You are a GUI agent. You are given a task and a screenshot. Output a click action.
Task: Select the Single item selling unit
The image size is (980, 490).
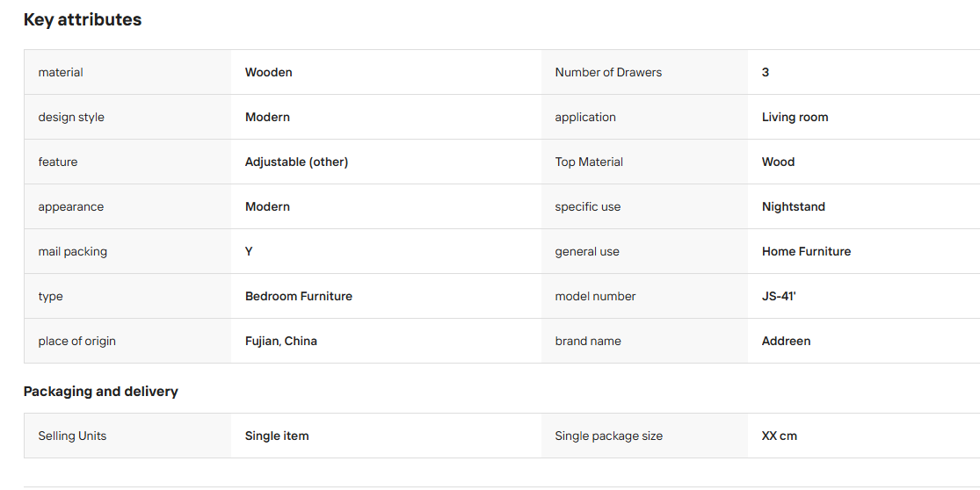tap(277, 436)
